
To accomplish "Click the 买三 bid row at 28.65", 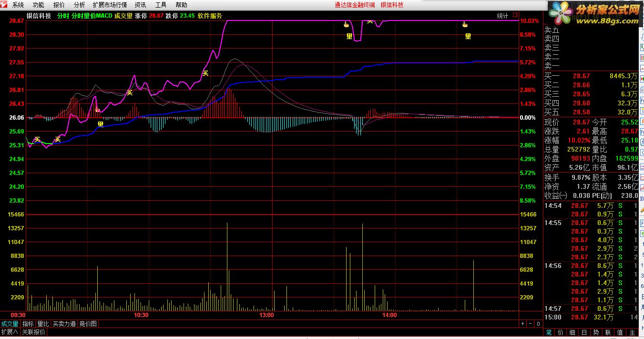I will coord(591,94).
